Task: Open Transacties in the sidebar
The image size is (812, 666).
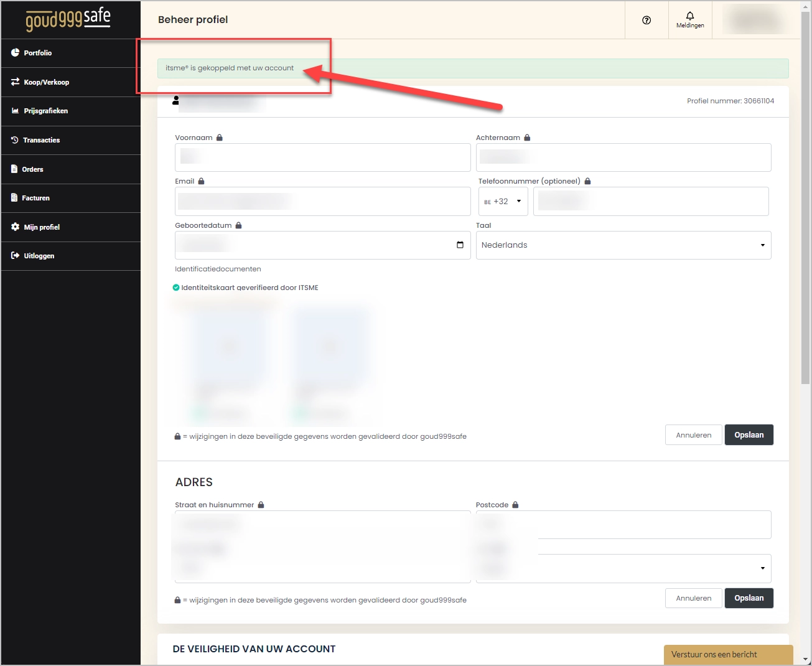Action: click(70, 140)
